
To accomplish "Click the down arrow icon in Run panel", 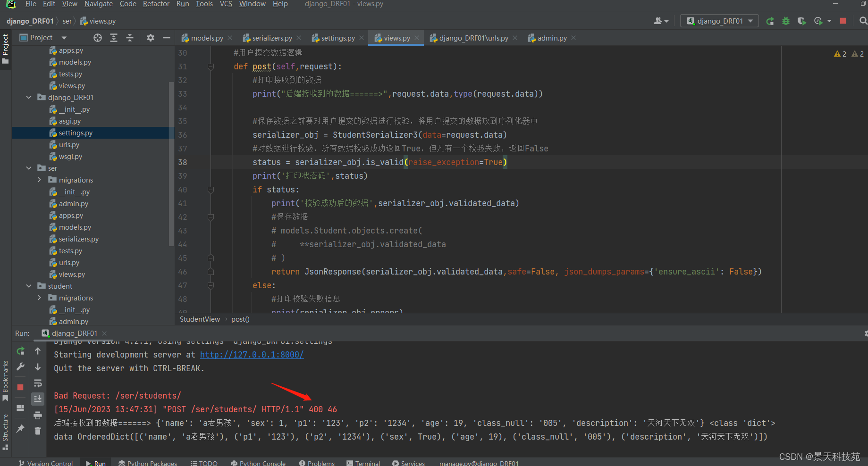I will 38,367.
